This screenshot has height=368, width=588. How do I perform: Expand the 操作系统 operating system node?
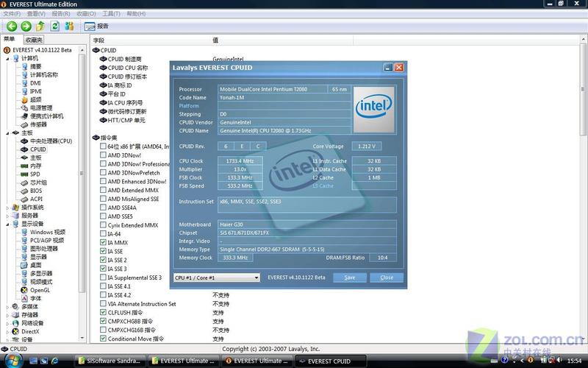pyautogui.click(x=7, y=208)
